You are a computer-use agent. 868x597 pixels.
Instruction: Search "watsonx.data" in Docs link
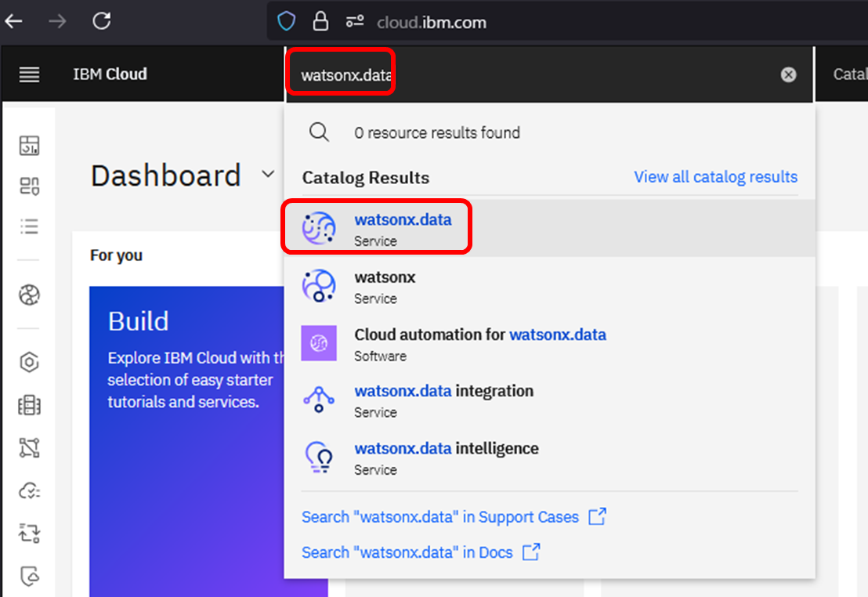point(407,552)
